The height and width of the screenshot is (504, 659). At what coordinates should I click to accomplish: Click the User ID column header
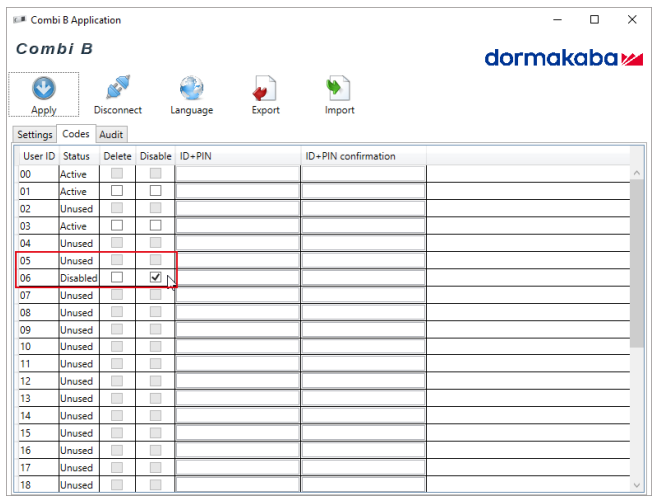(39, 156)
